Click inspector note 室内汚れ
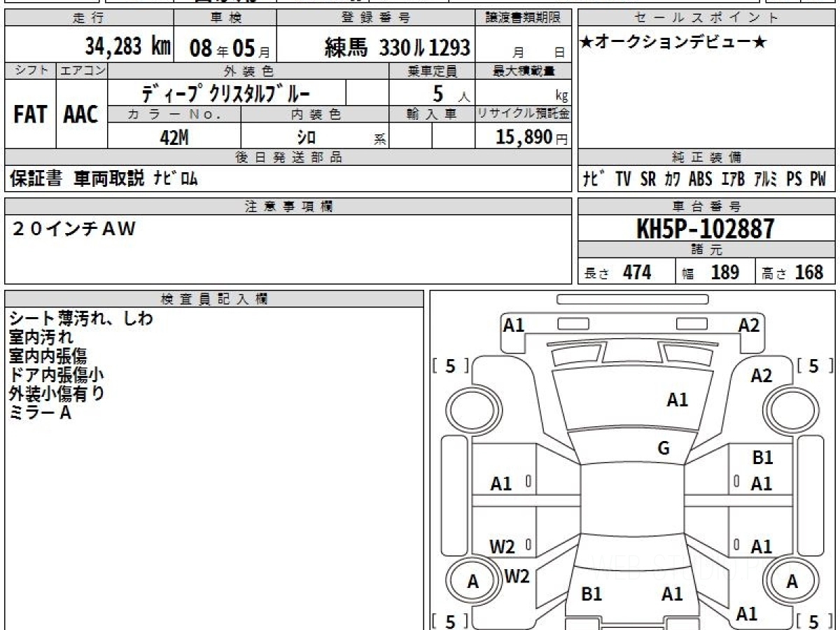 click(41, 337)
